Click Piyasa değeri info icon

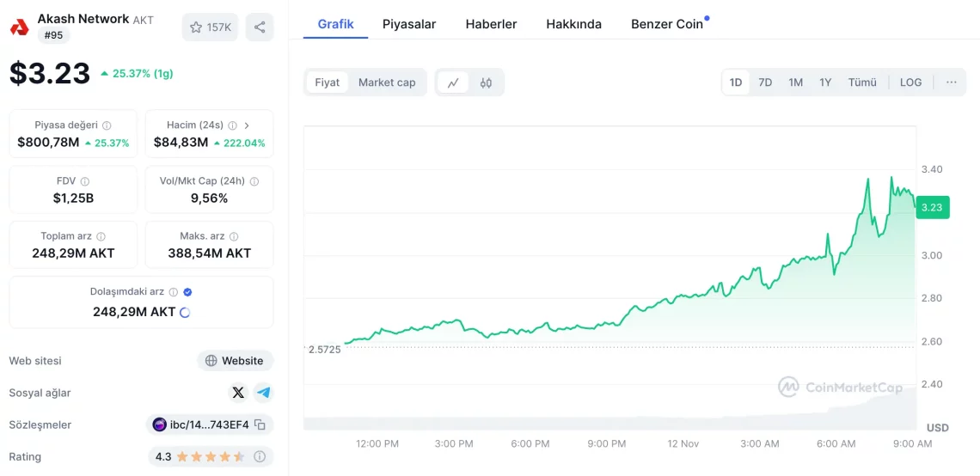point(107,125)
